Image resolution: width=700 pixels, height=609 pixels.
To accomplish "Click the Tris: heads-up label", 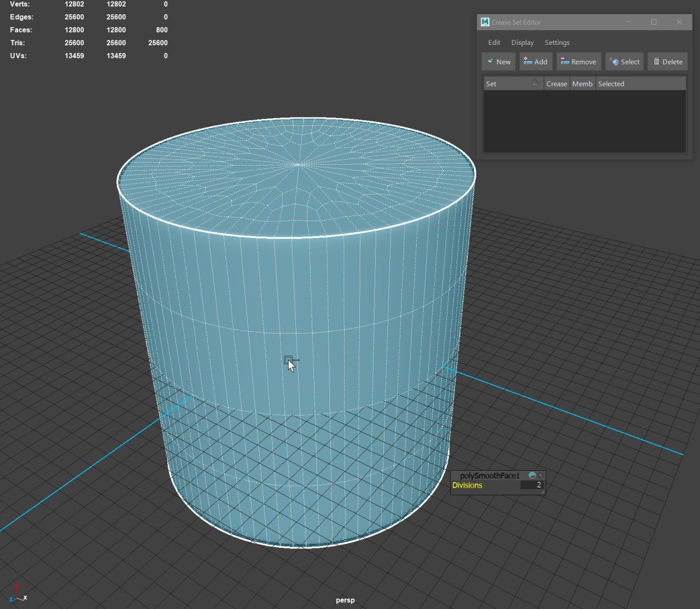I will tap(17, 43).
